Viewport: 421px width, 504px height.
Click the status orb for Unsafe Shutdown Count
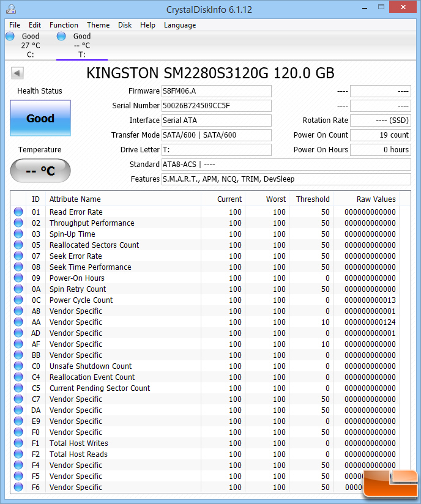tap(18, 366)
